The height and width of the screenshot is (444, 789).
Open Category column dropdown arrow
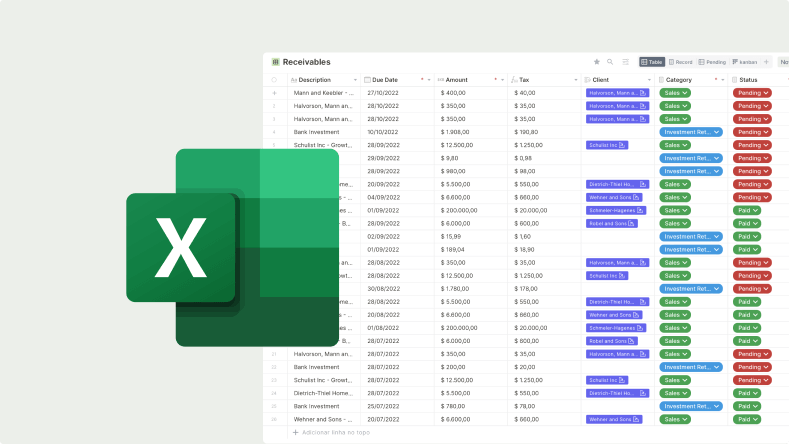pos(723,80)
